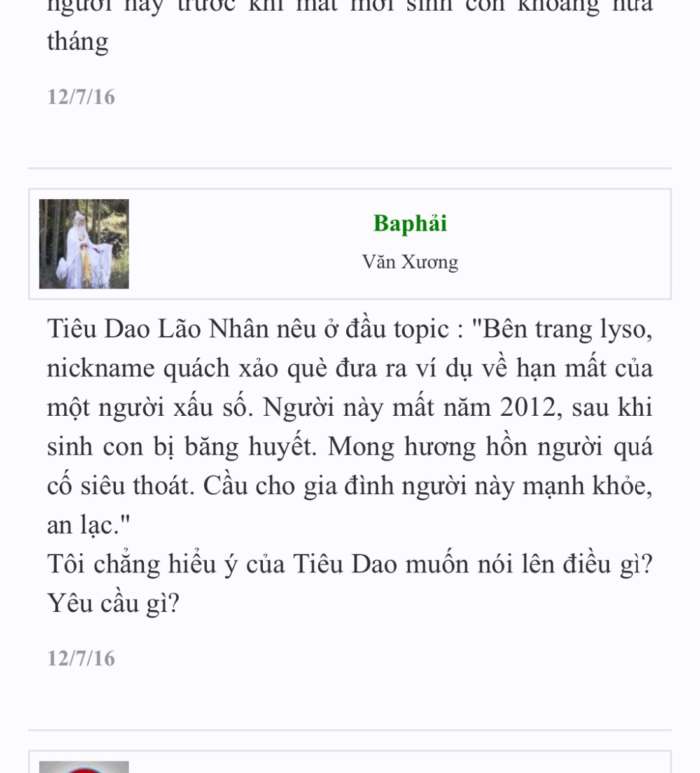Click the word "tháng" in the upper post
The image size is (700, 773).
78,42
